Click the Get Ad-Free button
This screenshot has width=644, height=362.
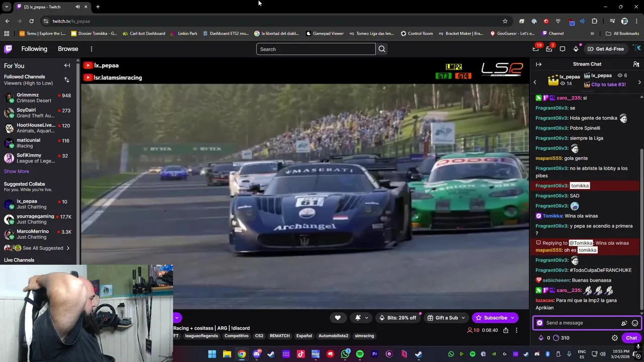tap(606, 49)
